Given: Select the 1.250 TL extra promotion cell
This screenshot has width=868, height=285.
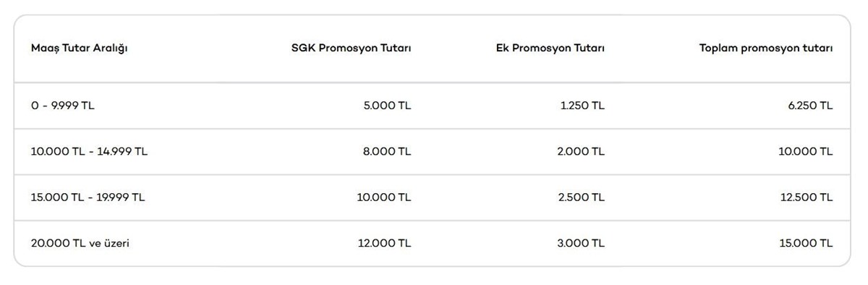Looking at the screenshot, I should [x=582, y=106].
